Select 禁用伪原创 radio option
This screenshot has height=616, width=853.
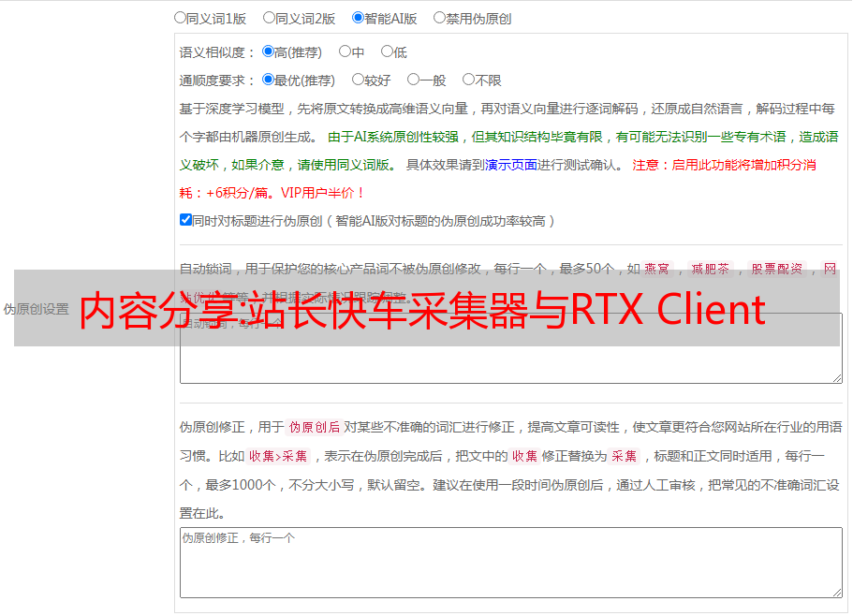click(x=439, y=18)
